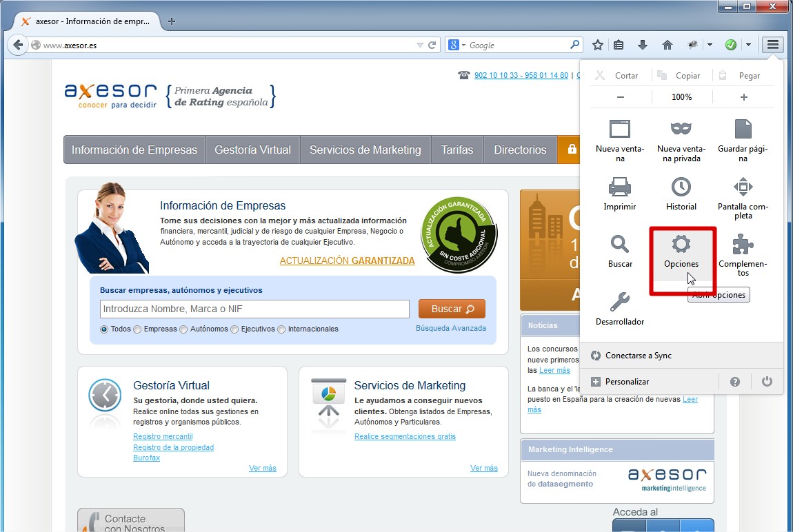Click the phone number link 902 10 10 33
The width and height of the screenshot is (793, 532).
521,75
